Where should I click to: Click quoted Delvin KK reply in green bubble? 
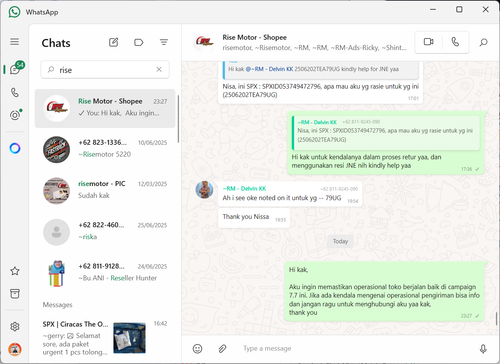386,132
